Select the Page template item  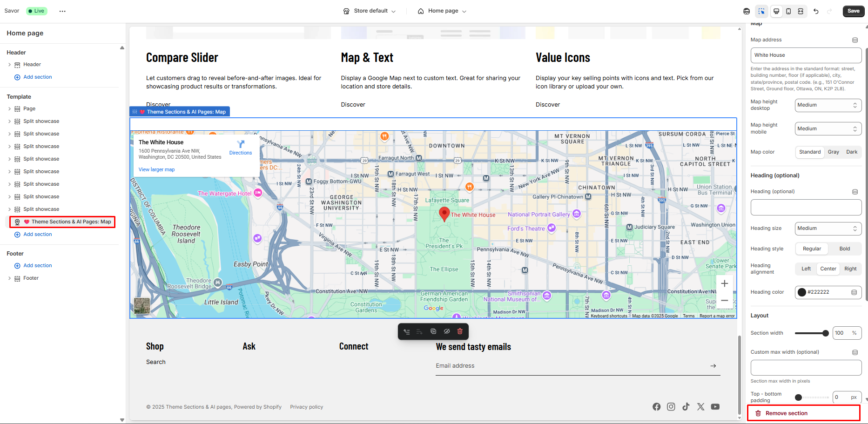(29, 109)
